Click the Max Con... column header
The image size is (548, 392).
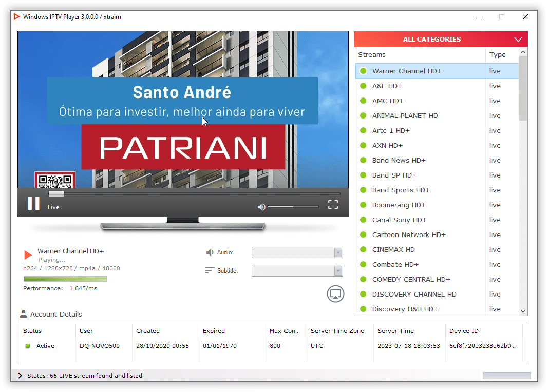point(286,331)
